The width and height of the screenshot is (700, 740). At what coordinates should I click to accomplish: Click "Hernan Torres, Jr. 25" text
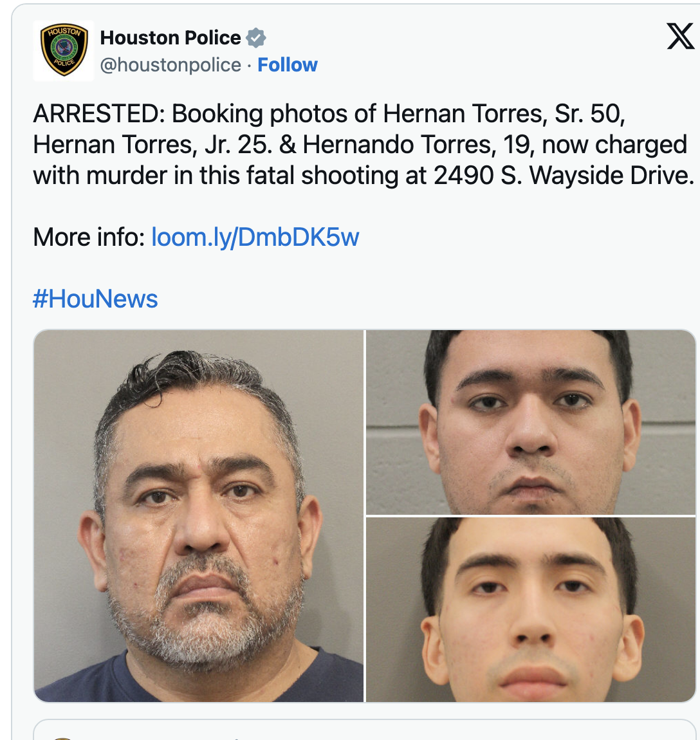(x=152, y=145)
